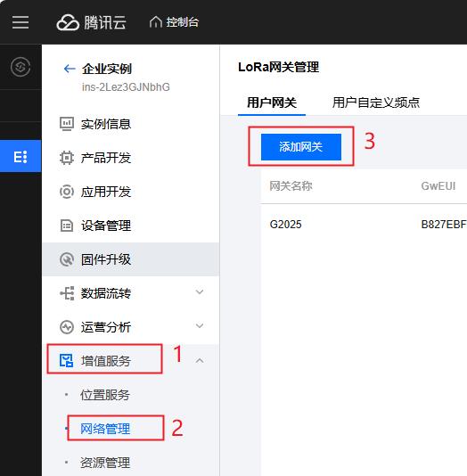Click the 设备管理 list icon
The width and height of the screenshot is (467, 476).
point(67,226)
